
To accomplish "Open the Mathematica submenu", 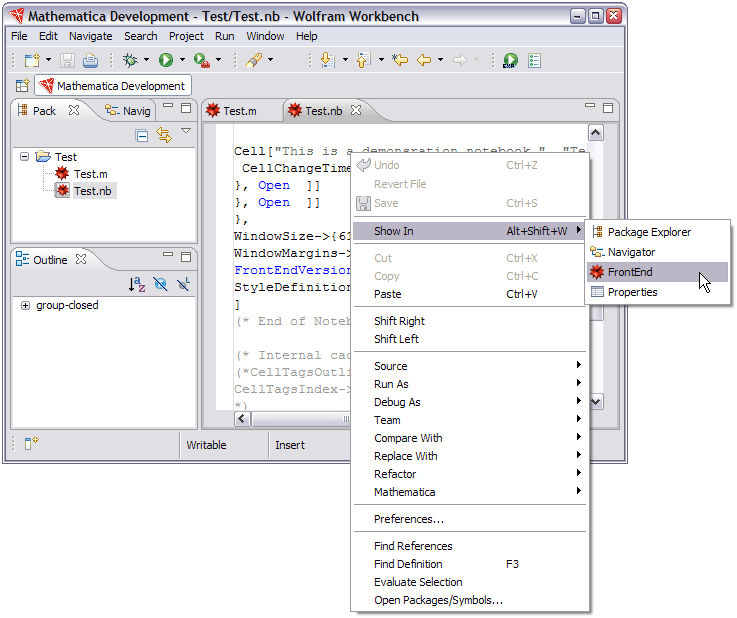I will click(470, 492).
